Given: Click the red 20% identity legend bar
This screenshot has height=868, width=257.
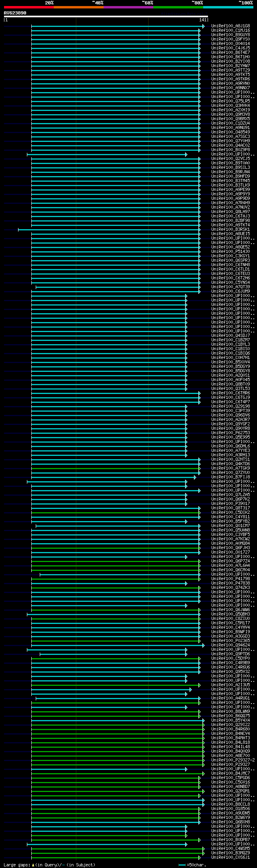Looking at the screenshot, I should [x=29, y=7].
